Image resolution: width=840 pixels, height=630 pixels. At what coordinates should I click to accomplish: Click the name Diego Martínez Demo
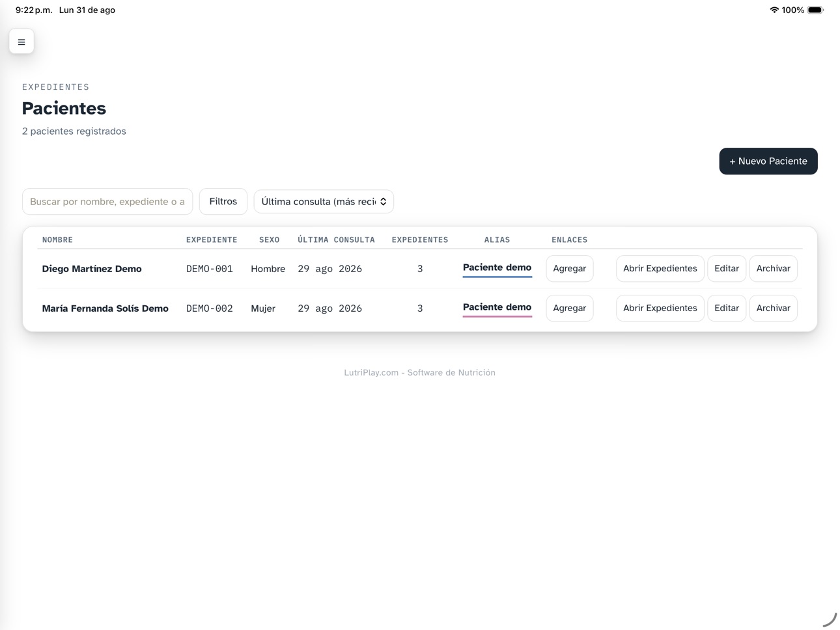[92, 269]
